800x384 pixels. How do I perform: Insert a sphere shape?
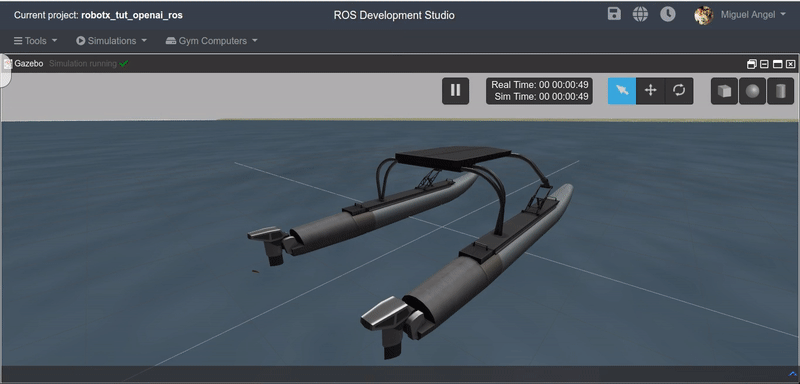(x=753, y=91)
